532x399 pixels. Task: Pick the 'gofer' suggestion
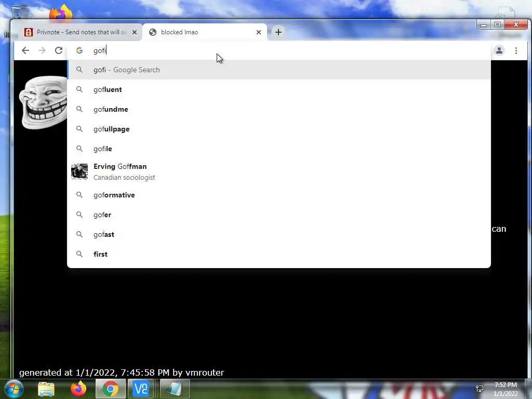pos(279,215)
